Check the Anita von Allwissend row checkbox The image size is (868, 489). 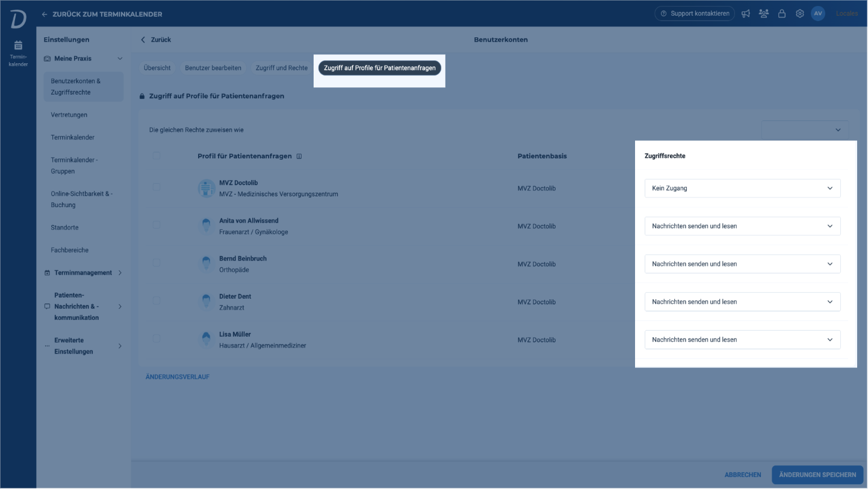tap(157, 225)
